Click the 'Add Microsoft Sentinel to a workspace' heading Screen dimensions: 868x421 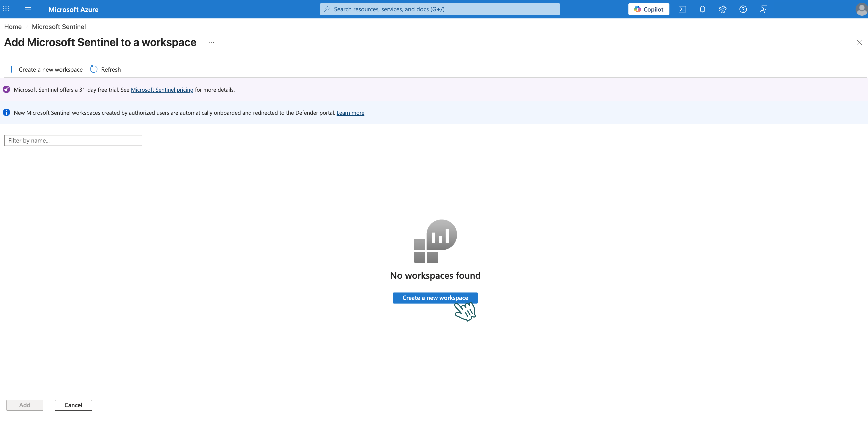(x=100, y=42)
